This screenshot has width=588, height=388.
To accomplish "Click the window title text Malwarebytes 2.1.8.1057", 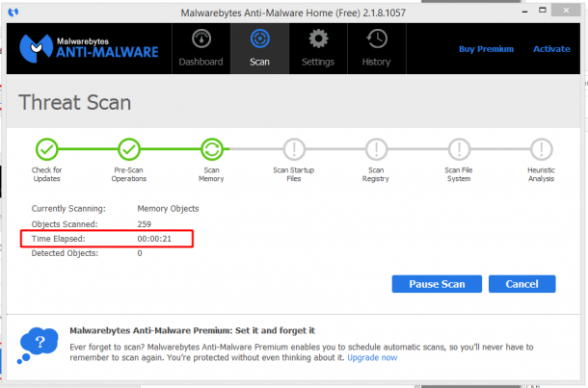I will pos(293,13).
